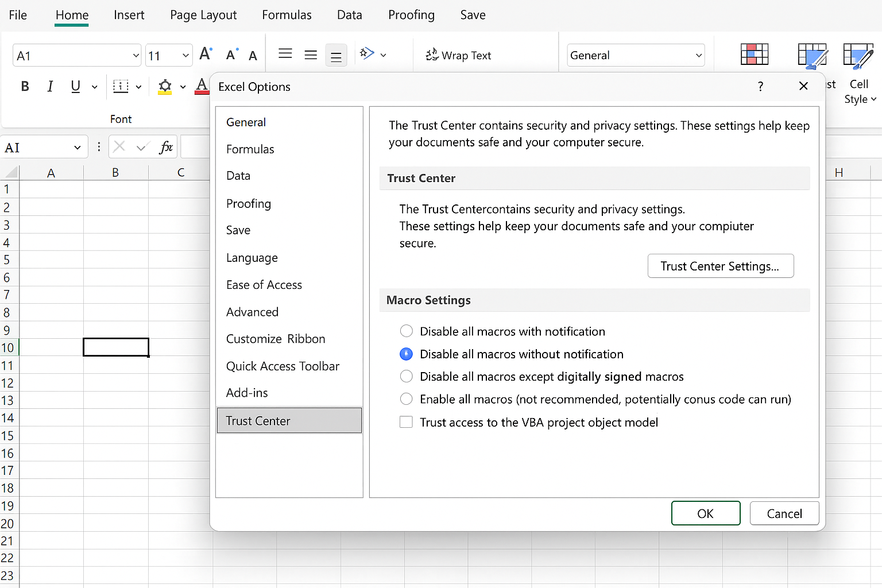The height and width of the screenshot is (588, 882).
Task: Click the Wrap Text button
Action: tap(458, 55)
